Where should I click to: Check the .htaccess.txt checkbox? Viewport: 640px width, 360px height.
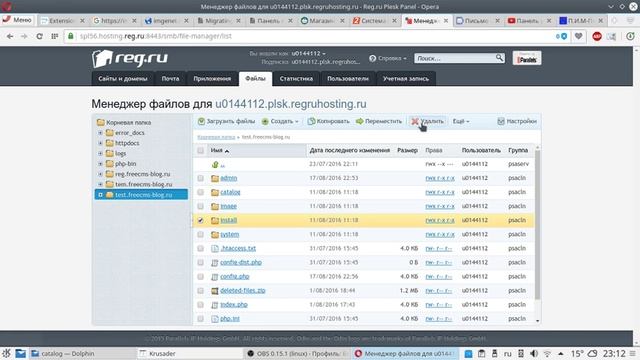tap(200, 249)
